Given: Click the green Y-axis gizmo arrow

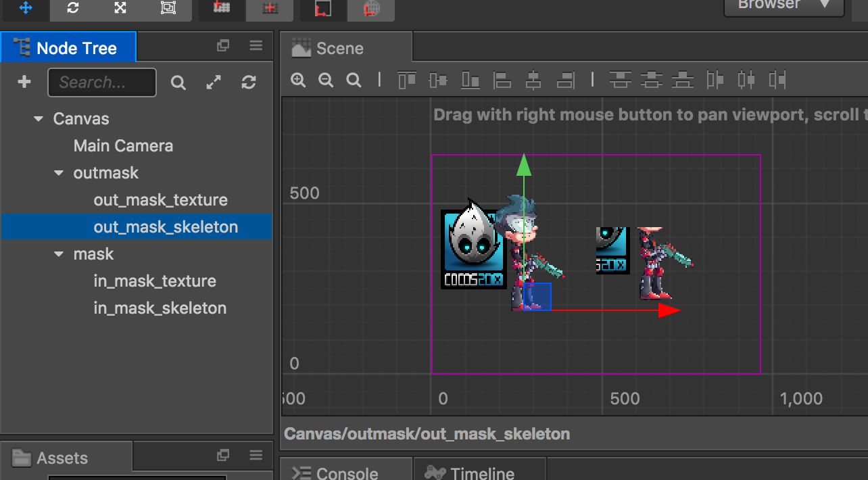Looking at the screenshot, I should coord(523,164).
